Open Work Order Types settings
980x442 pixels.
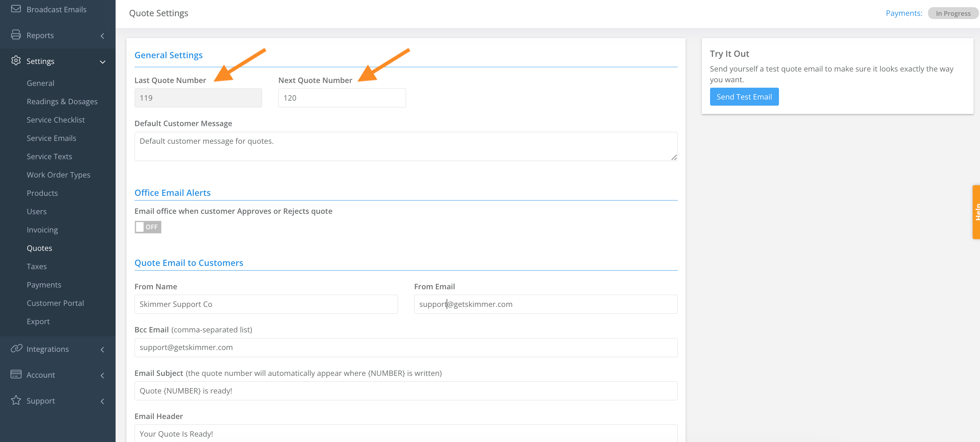tap(58, 175)
